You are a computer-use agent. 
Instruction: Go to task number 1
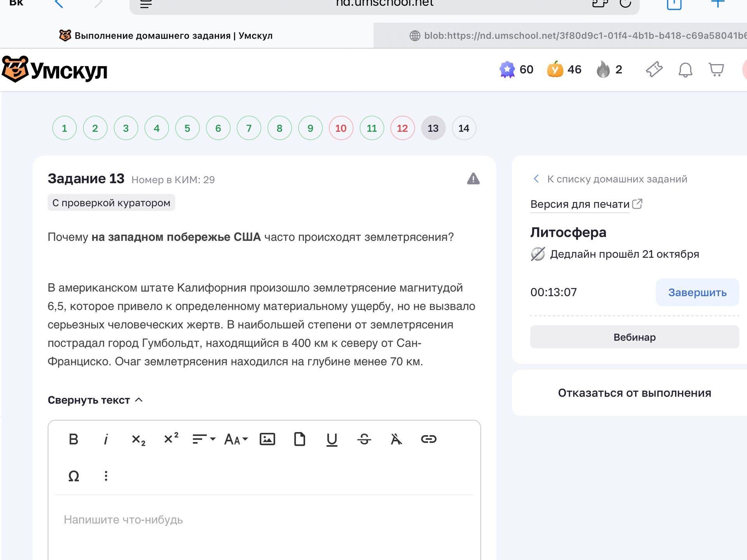(x=64, y=128)
